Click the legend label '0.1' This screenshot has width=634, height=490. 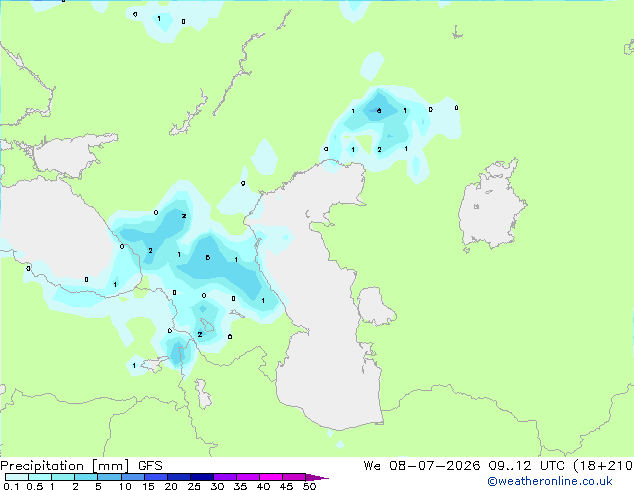coord(11,486)
